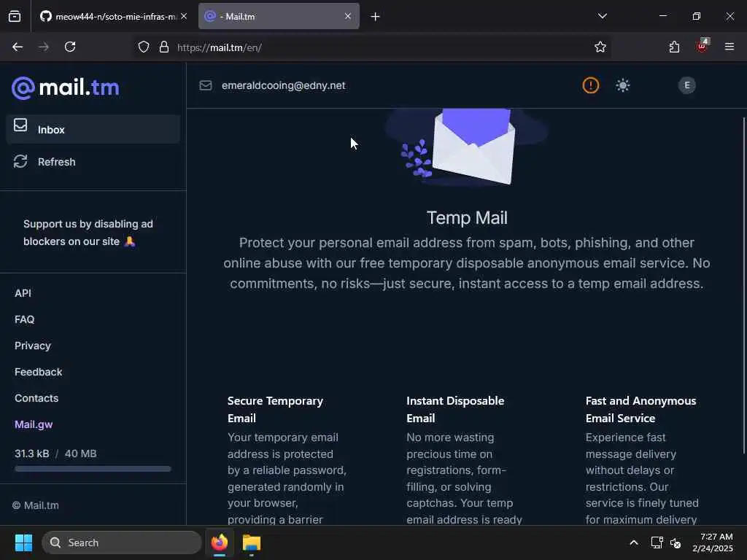Open the uBlock Origin extension icon
This screenshot has width=747, height=560.
click(703, 46)
